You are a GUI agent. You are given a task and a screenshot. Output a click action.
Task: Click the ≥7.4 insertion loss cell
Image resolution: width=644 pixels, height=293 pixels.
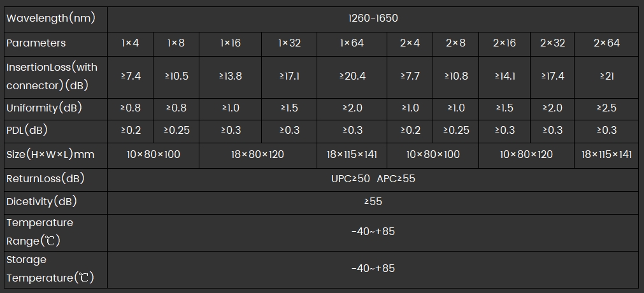pos(130,77)
